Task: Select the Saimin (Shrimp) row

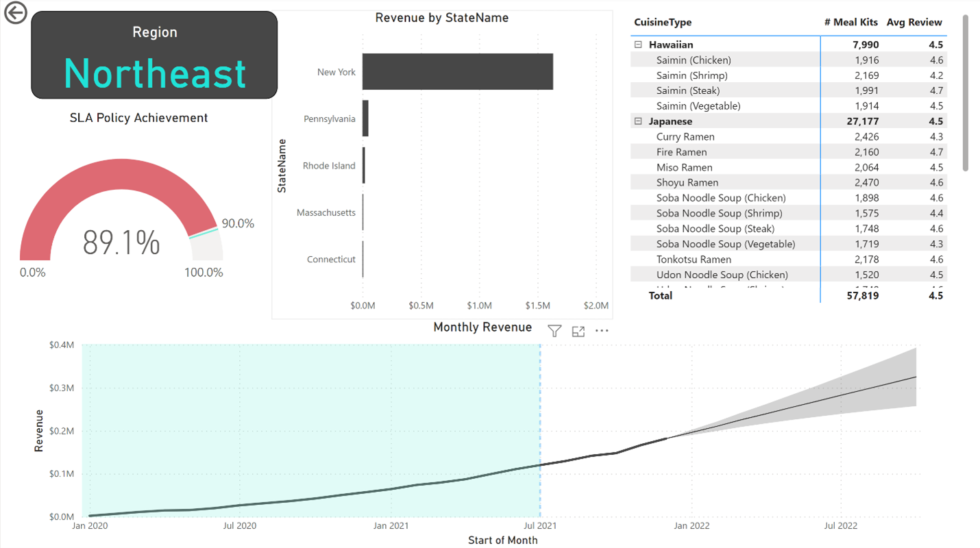Action: coord(691,75)
